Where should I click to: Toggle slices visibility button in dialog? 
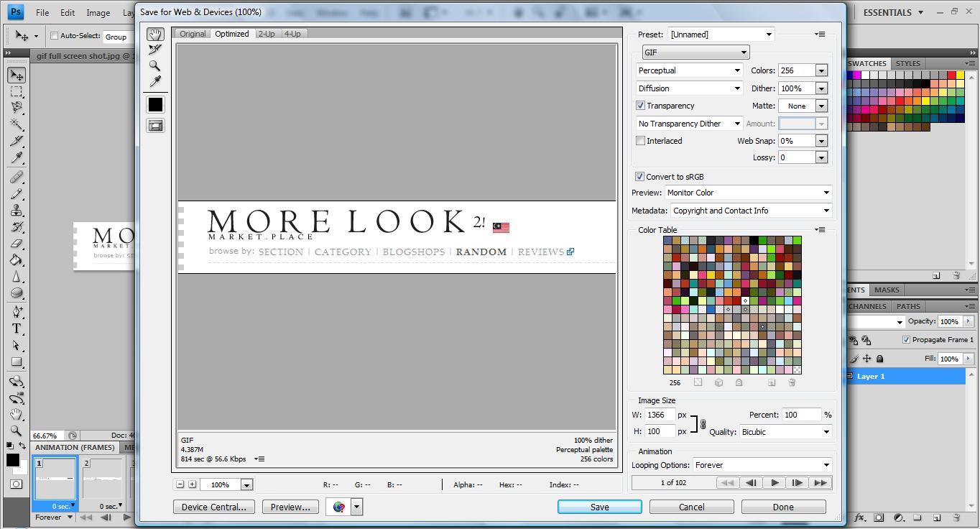(x=155, y=126)
